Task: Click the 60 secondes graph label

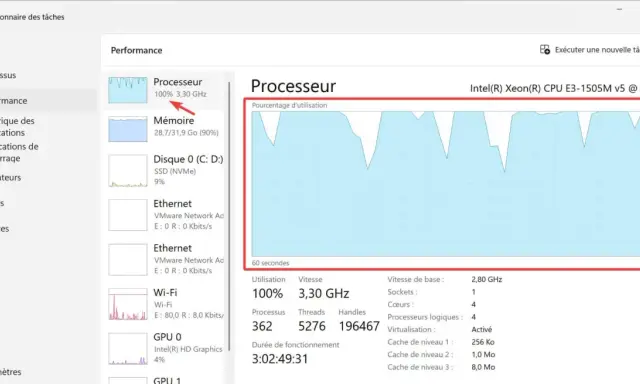Action: (x=270, y=263)
